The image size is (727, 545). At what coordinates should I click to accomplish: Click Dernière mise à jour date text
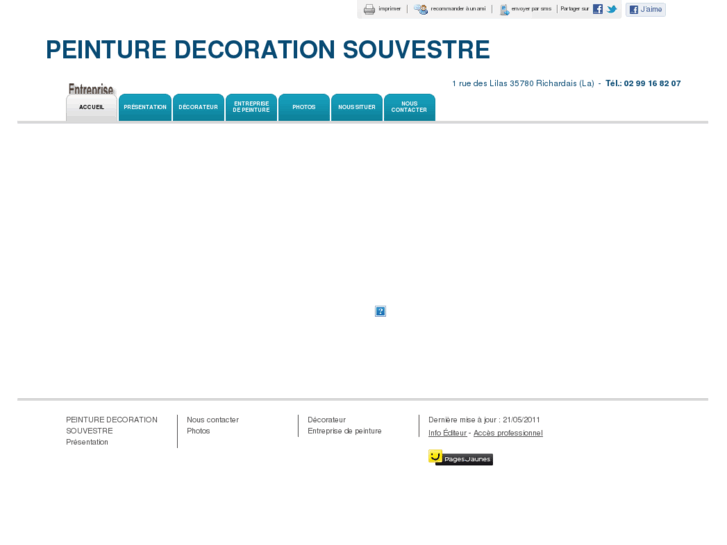[484, 420]
